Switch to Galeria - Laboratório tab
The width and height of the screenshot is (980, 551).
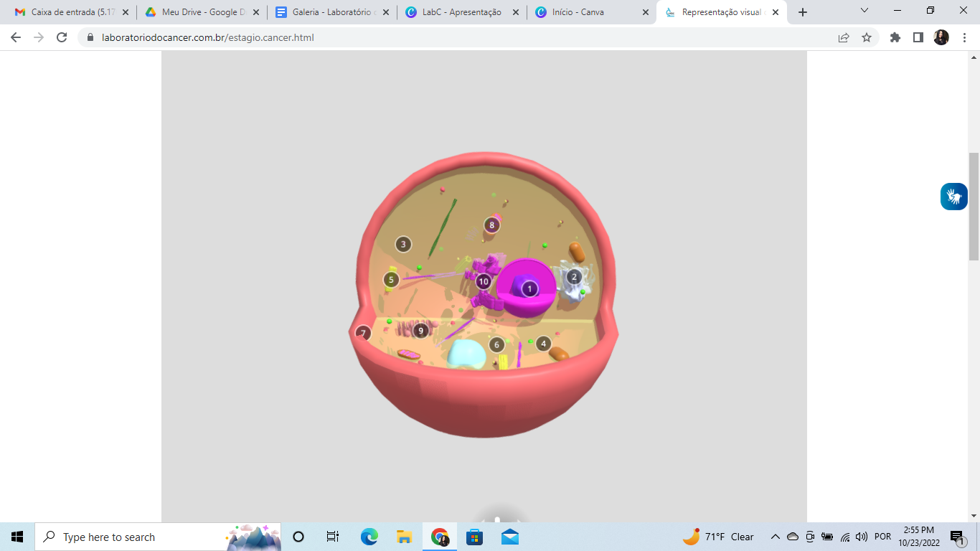331,12
